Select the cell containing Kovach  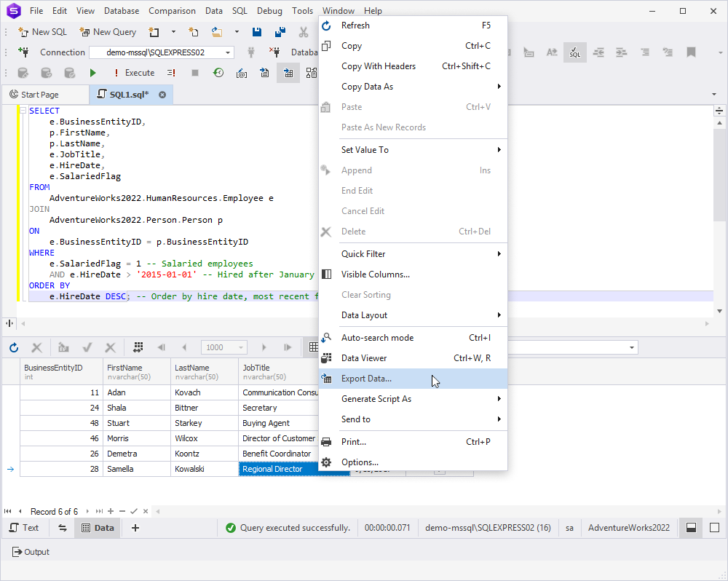tap(205, 392)
